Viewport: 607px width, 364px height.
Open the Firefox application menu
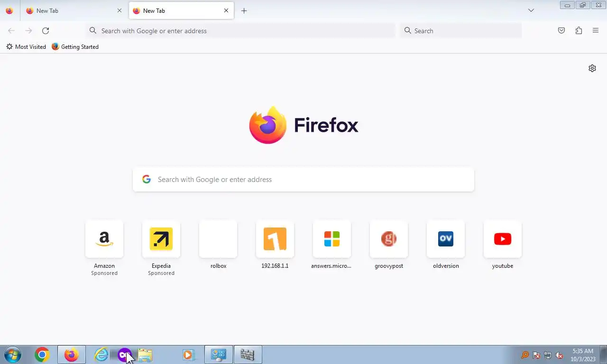[596, 31]
